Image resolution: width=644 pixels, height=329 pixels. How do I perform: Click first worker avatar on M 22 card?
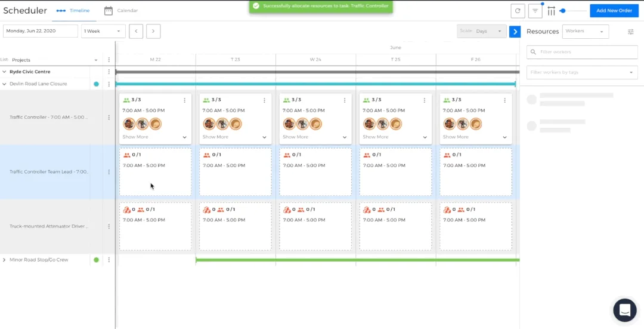click(129, 124)
